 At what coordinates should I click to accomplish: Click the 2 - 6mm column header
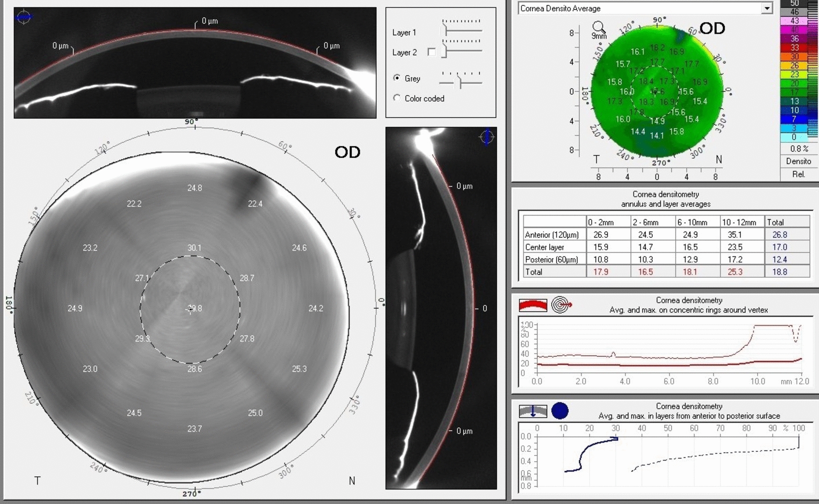[653, 222]
